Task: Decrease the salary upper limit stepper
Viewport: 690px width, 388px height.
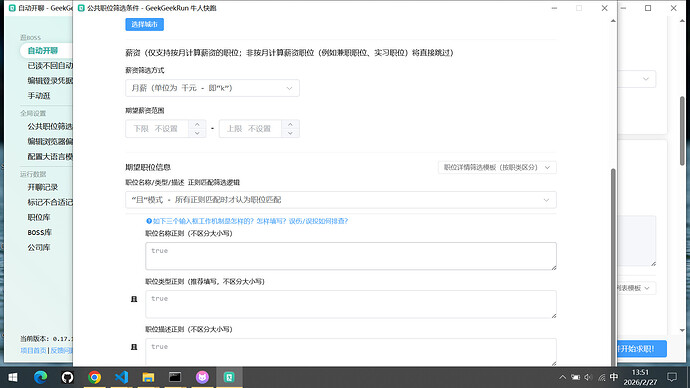Action: point(290,133)
